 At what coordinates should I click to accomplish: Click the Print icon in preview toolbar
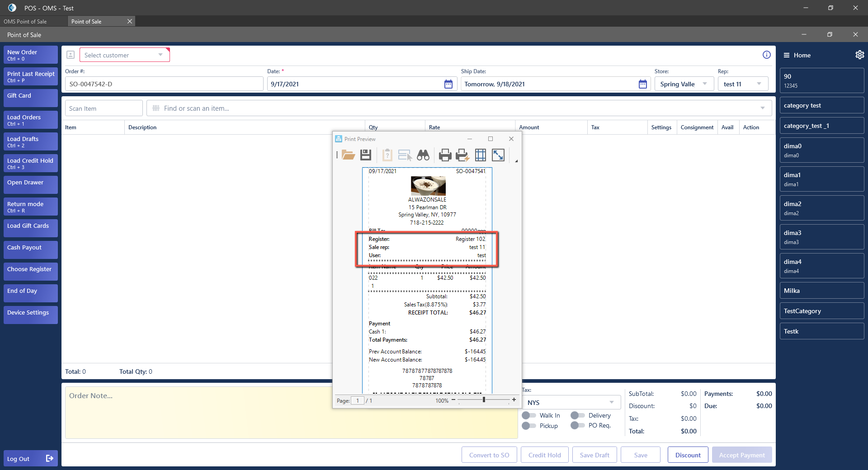445,155
